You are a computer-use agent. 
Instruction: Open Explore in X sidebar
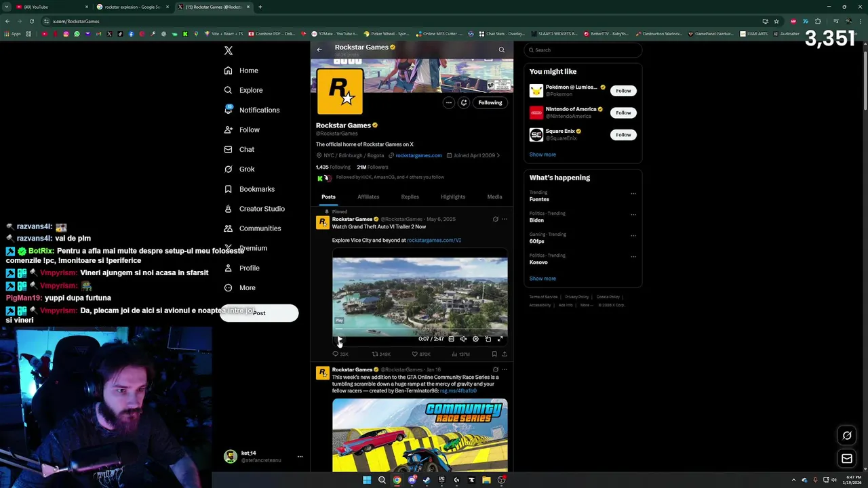(x=243, y=90)
